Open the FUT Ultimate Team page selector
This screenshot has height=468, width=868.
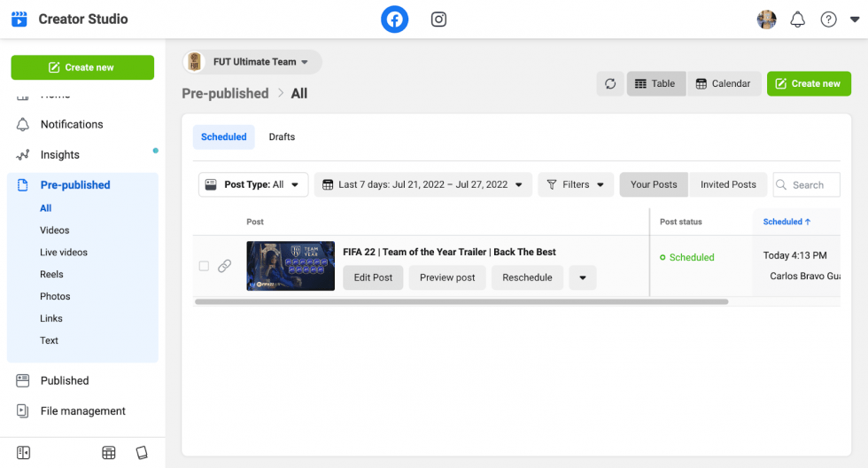(252, 62)
